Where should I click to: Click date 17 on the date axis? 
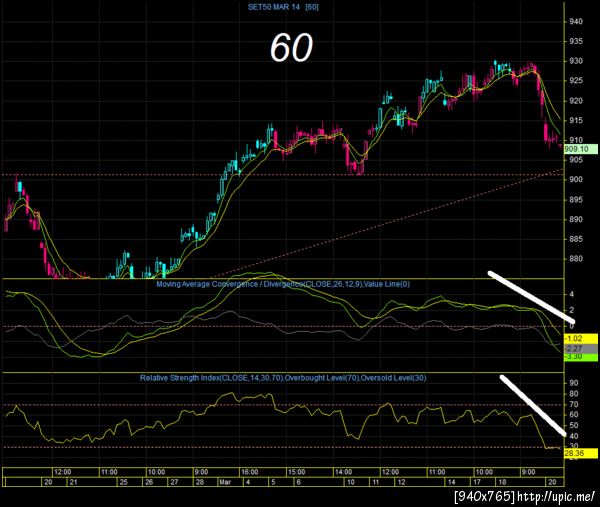pyautogui.click(x=477, y=482)
